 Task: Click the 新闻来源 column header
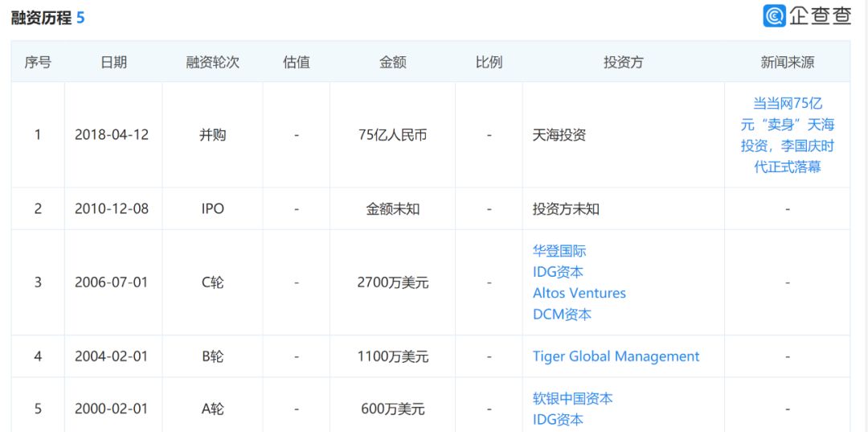pos(787,62)
